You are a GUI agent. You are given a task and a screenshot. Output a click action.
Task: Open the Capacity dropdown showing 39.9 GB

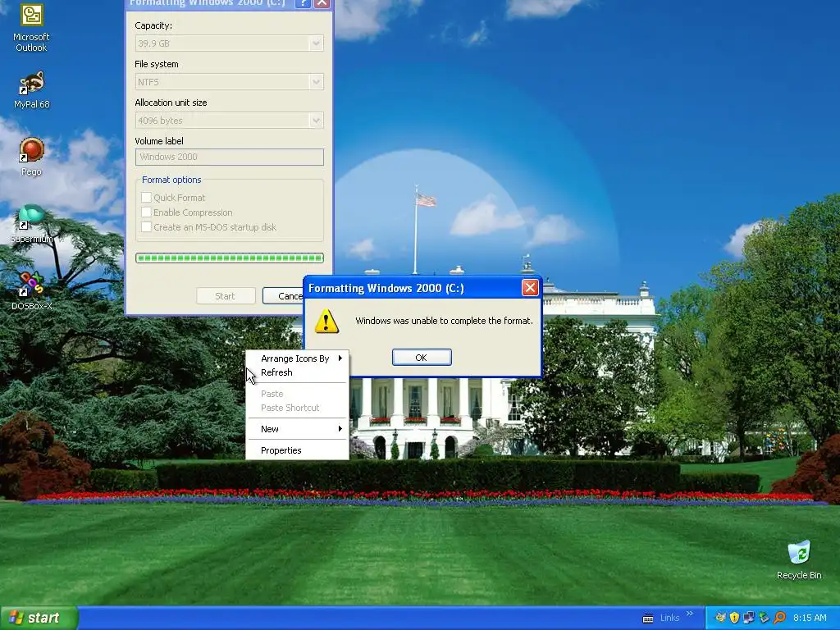(230, 43)
